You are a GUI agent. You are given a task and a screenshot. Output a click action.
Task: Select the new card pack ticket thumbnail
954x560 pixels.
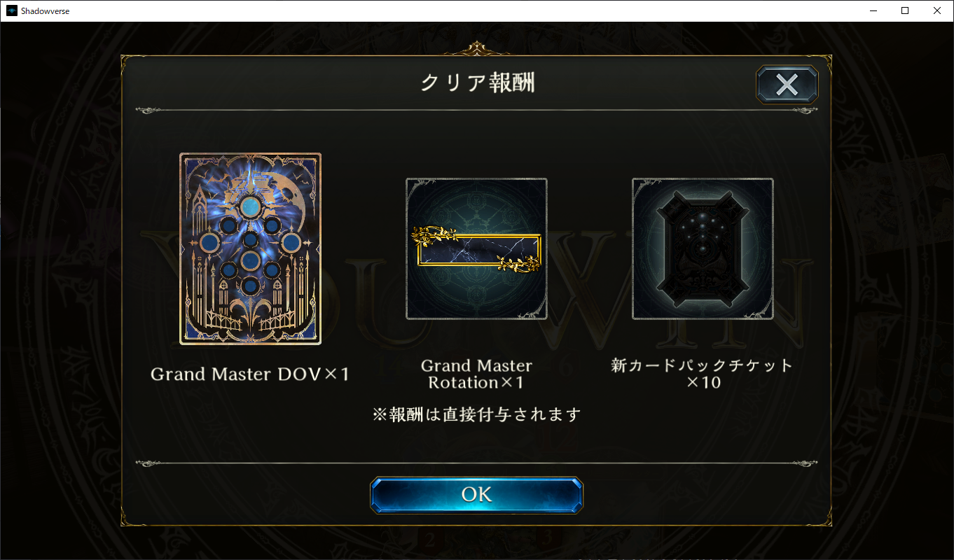pos(703,248)
